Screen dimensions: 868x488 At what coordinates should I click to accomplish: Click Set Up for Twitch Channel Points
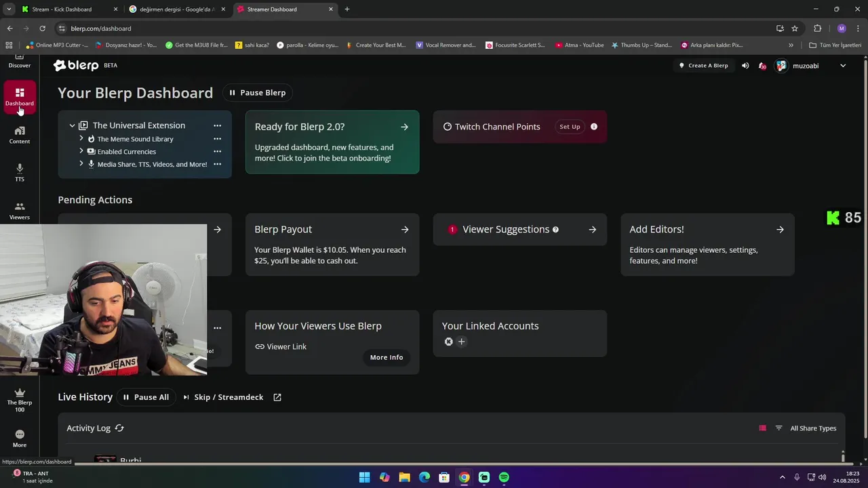pyautogui.click(x=570, y=127)
